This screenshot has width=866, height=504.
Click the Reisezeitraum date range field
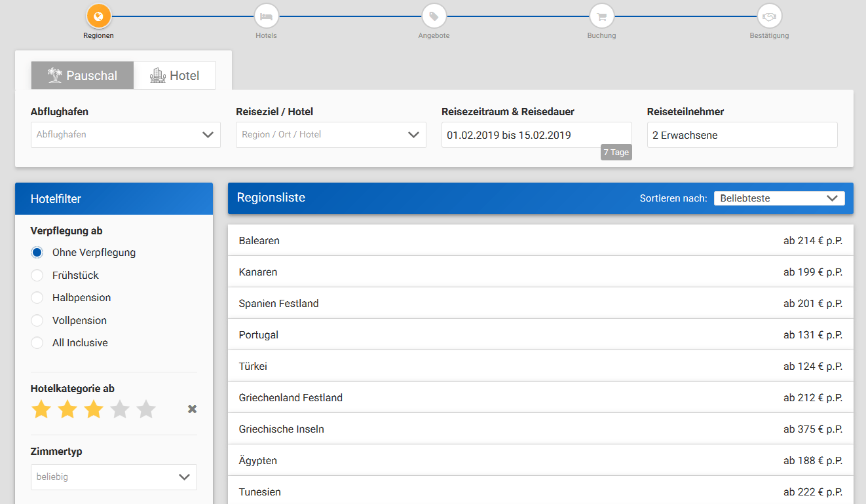click(536, 135)
